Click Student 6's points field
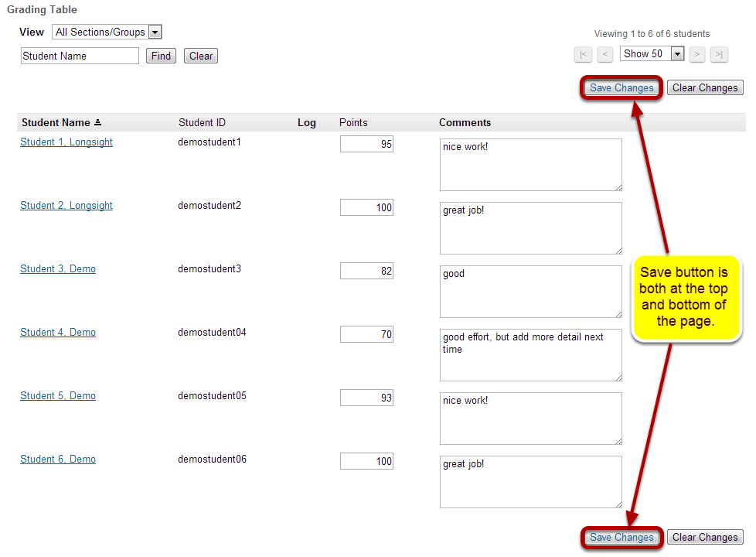This screenshot has width=756, height=557. (x=366, y=461)
